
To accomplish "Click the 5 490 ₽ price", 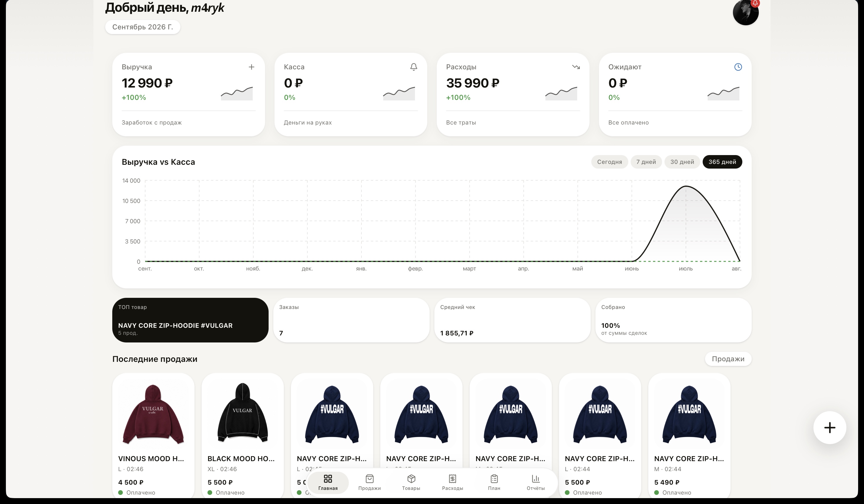I will [667, 483].
